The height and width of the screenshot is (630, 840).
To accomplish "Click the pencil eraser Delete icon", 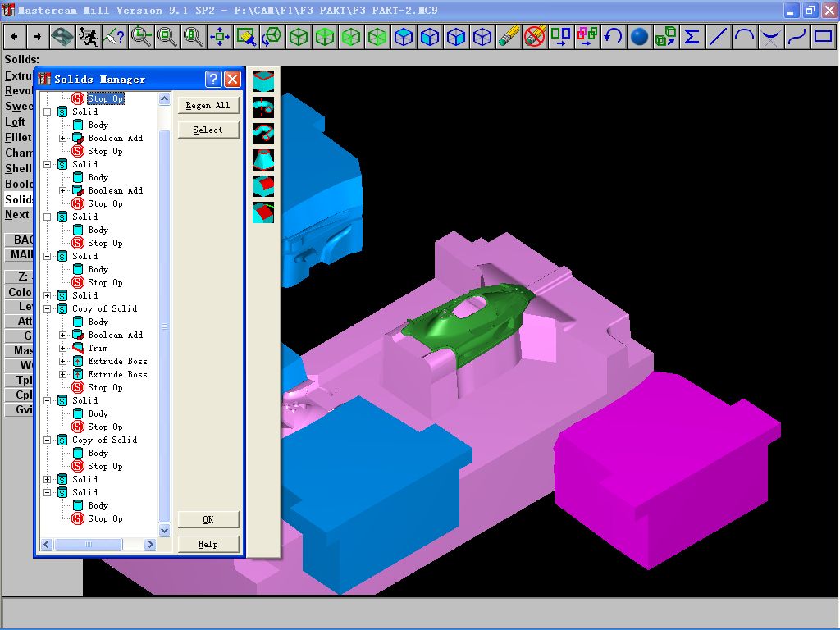I will (509, 37).
